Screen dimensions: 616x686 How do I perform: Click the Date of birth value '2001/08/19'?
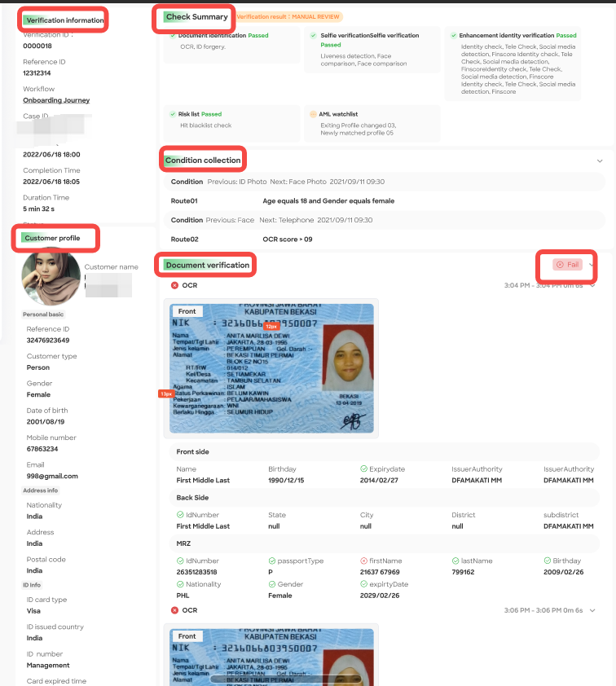46,422
